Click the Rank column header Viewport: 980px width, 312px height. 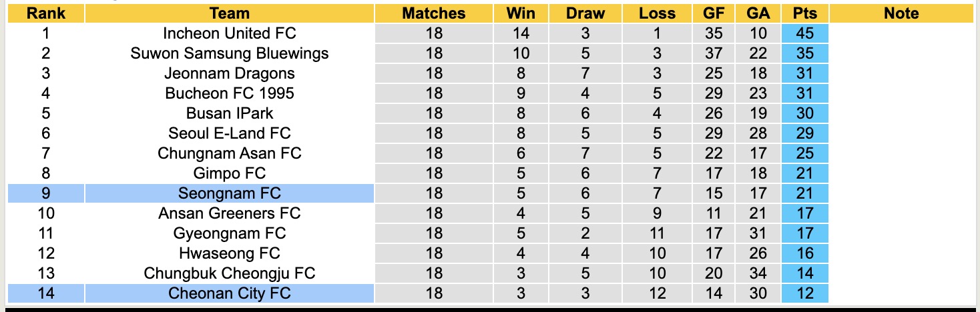click(45, 13)
